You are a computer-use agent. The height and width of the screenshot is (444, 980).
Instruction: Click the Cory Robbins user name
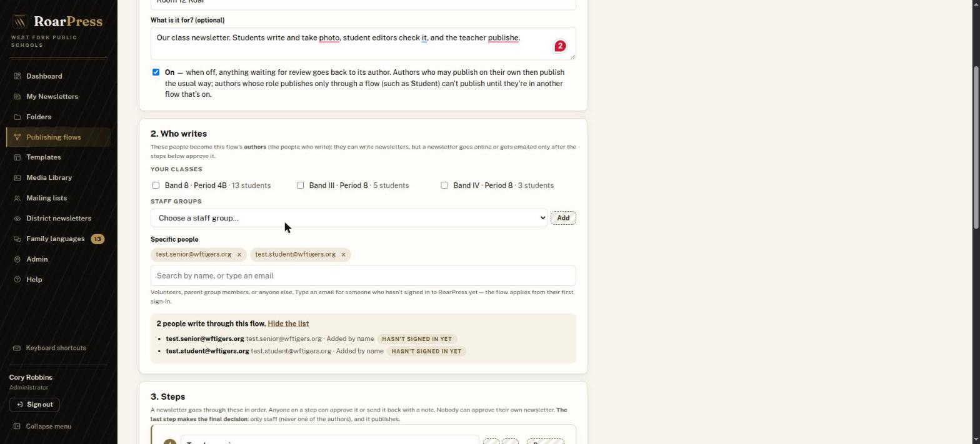tap(31, 378)
